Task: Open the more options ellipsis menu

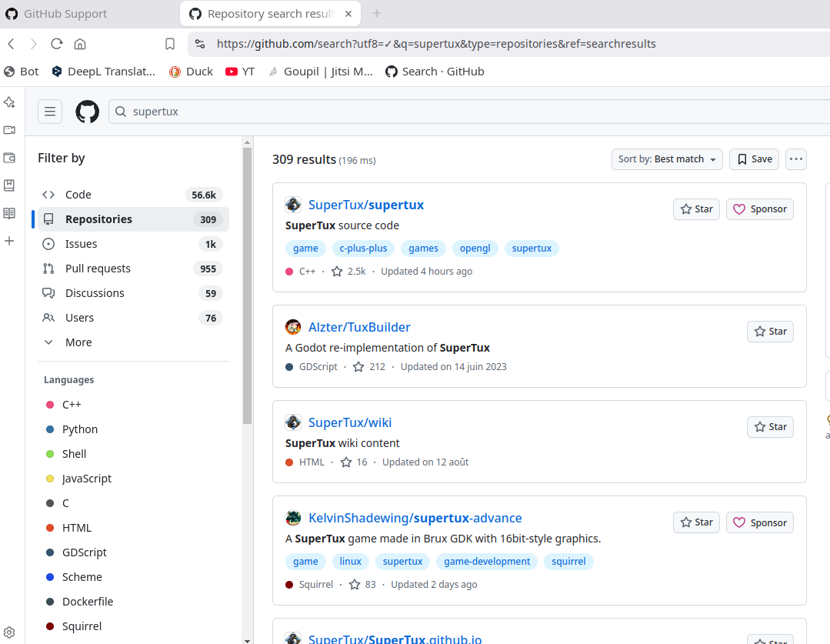Action: pyautogui.click(x=795, y=159)
